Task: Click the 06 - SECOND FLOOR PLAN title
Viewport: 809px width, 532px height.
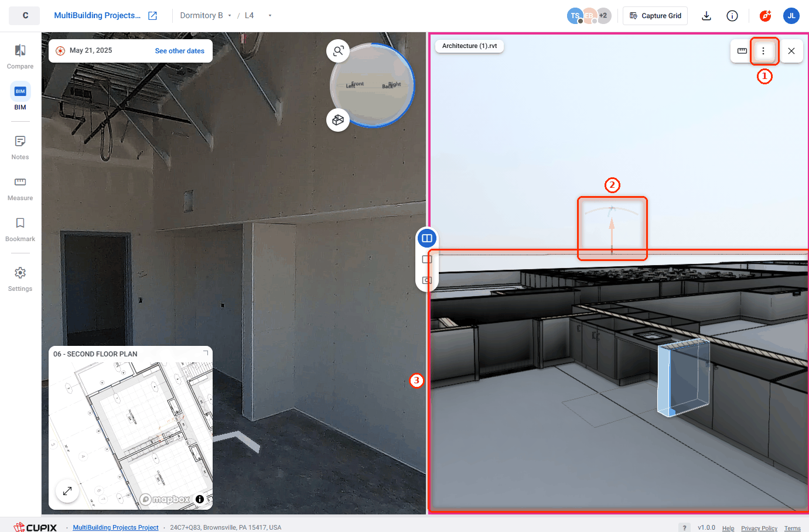Action: (95, 354)
